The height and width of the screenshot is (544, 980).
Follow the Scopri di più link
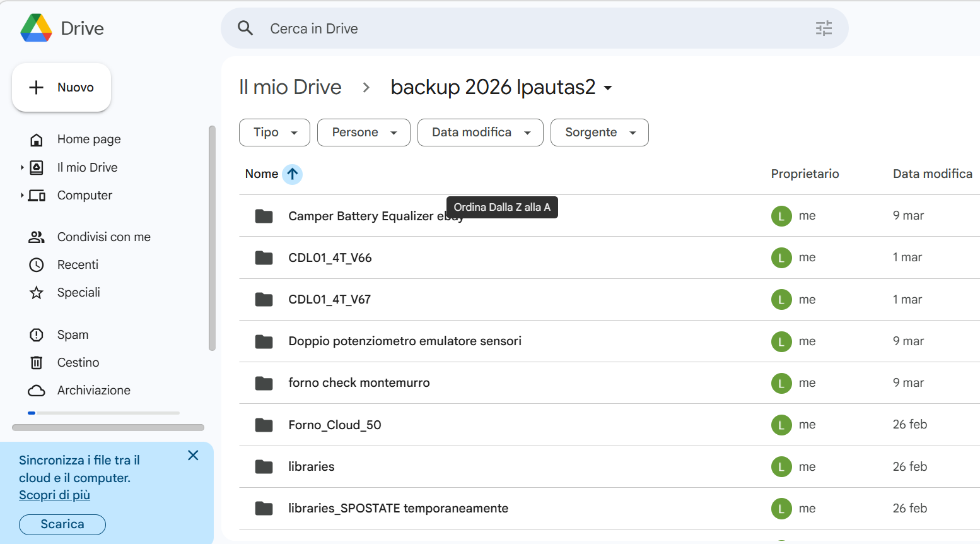pyautogui.click(x=54, y=495)
